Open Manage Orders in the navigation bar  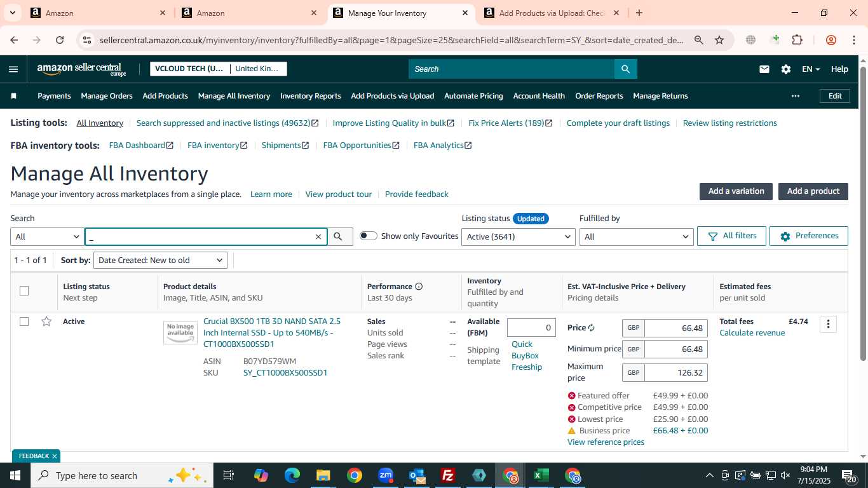107,96
